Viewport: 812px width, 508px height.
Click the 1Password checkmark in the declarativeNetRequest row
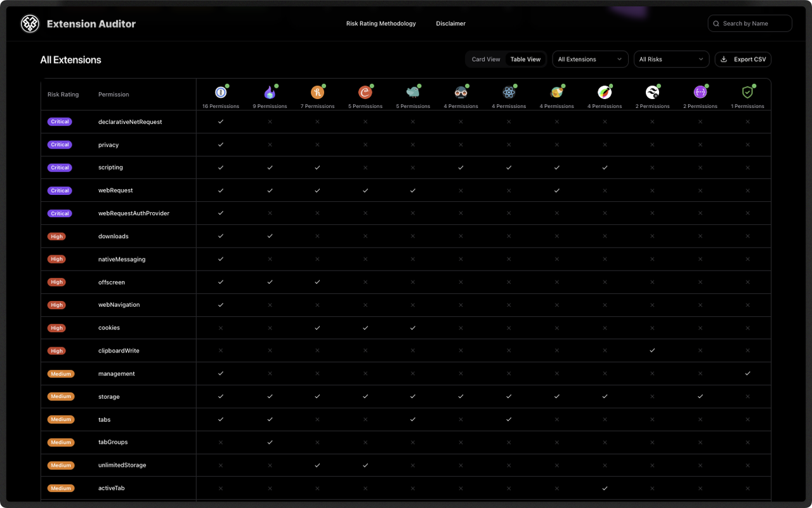(x=221, y=121)
